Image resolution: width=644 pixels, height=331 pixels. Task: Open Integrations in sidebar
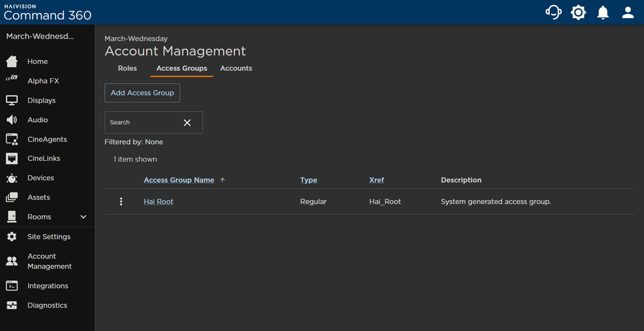point(47,286)
